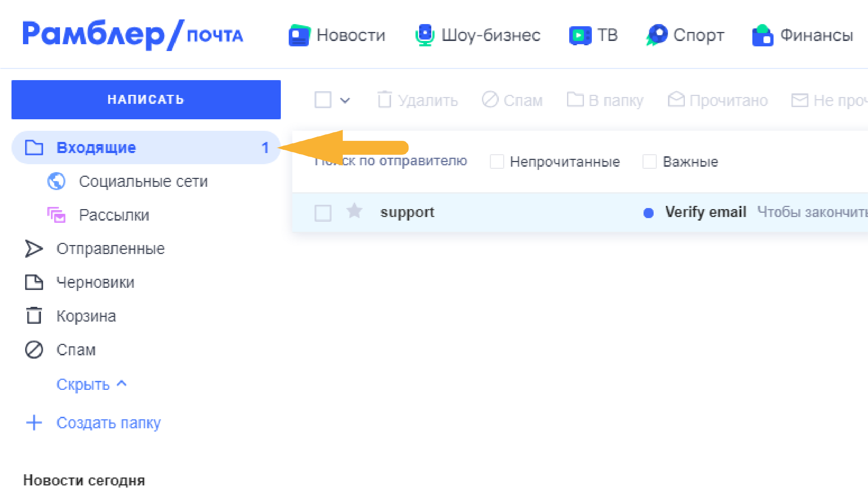868x489 pixels.
Task: Click the Отправленные paper plane icon
Action: pyautogui.click(x=33, y=248)
